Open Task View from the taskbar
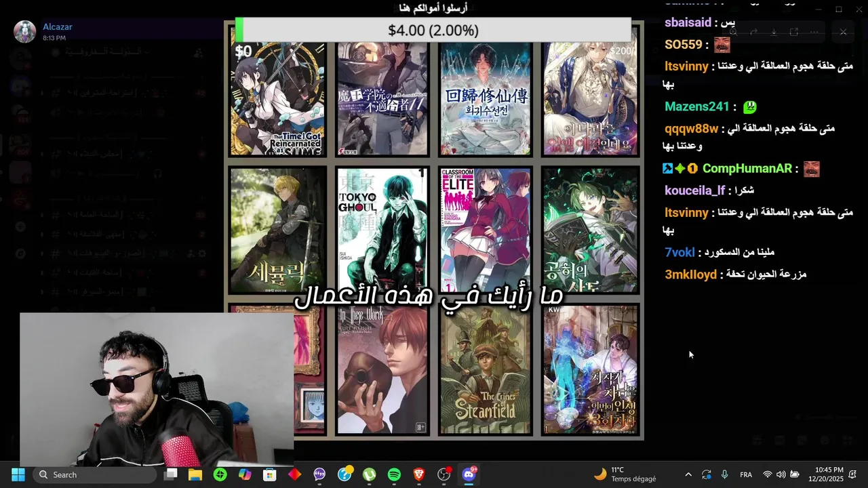Screen dimensions: 868x488 (x=171, y=474)
